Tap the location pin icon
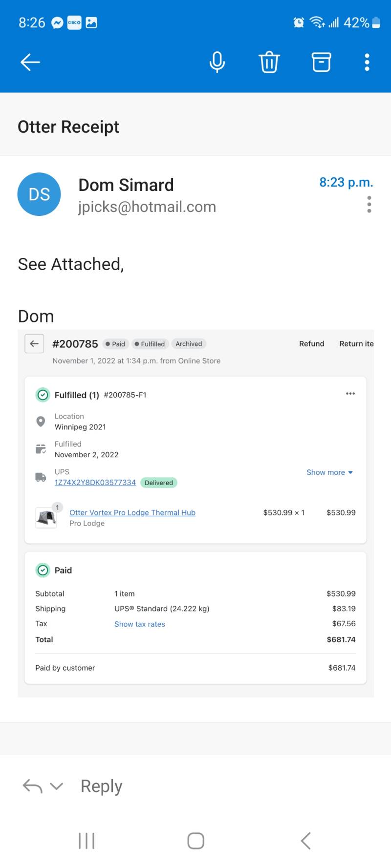 [x=41, y=421]
